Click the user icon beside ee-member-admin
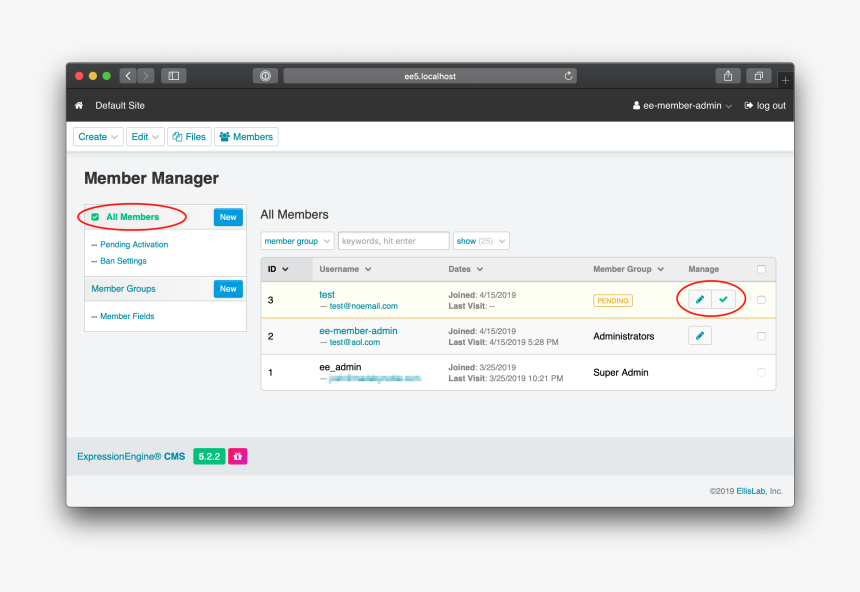This screenshot has height=592, width=860. point(636,105)
